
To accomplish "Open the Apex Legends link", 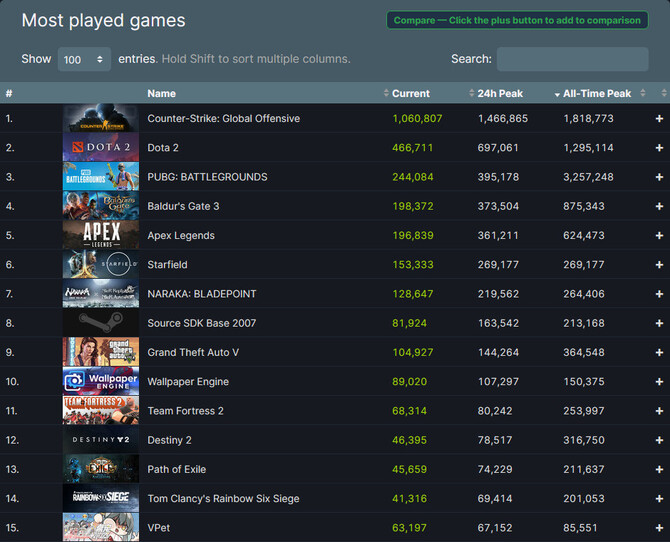I will [x=181, y=236].
